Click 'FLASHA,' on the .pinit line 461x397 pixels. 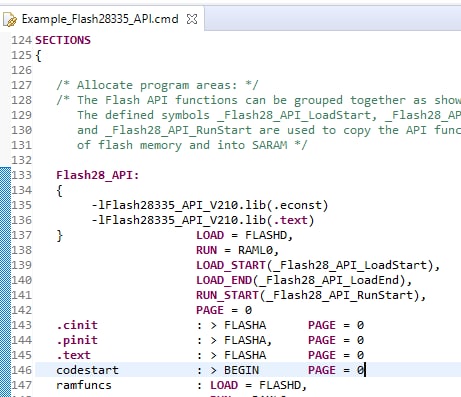click(248, 340)
